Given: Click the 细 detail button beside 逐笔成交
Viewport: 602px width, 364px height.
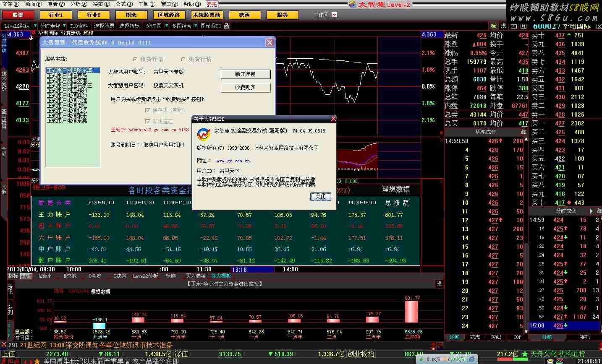Looking at the screenshot, I should point(523,132).
